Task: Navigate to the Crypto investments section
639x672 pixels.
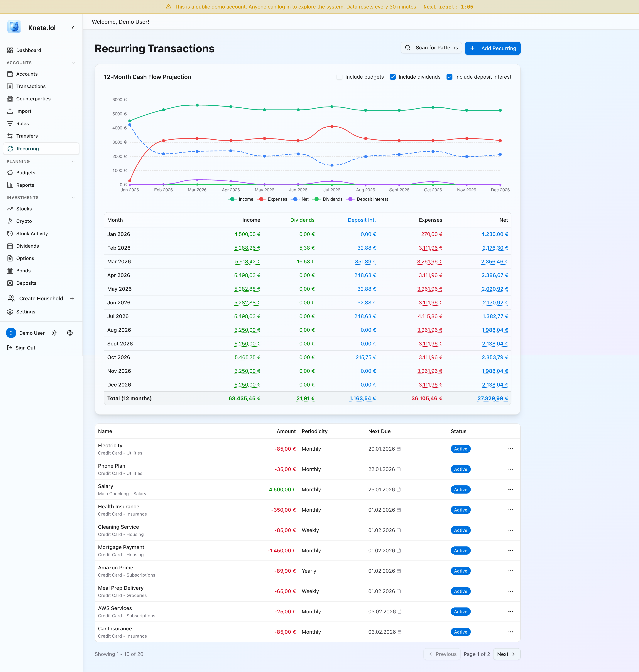Action: 24,221
